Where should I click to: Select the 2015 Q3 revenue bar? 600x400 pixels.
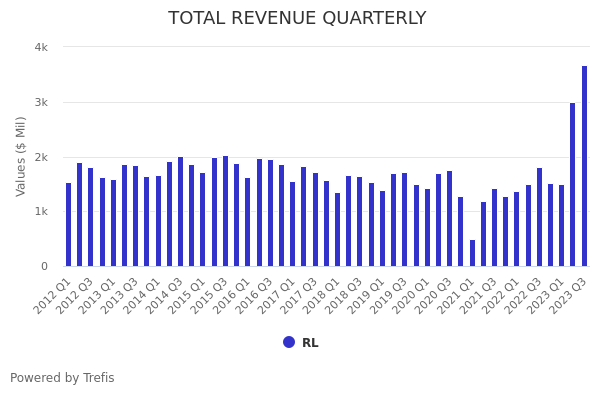pyautogui.click(x=226, y=211)
